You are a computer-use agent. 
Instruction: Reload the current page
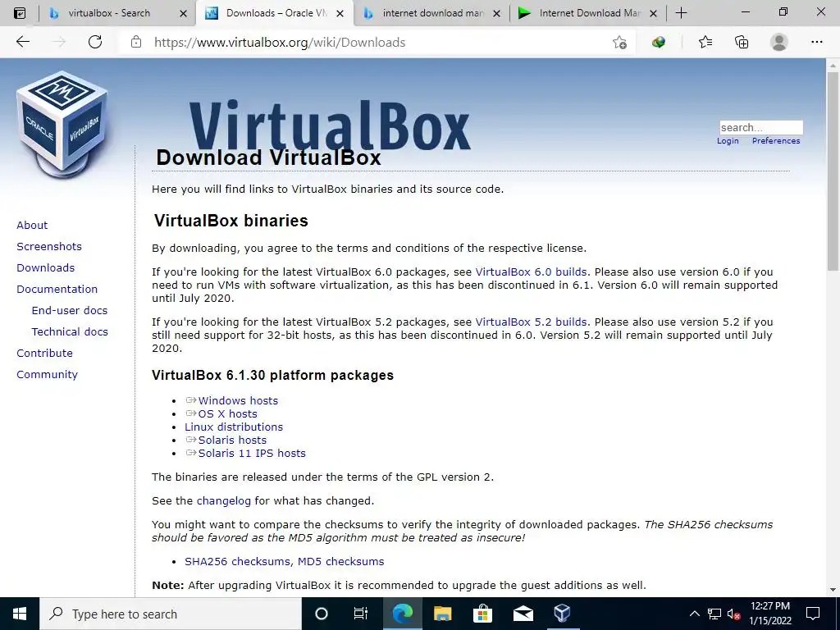tap(95, 42)
